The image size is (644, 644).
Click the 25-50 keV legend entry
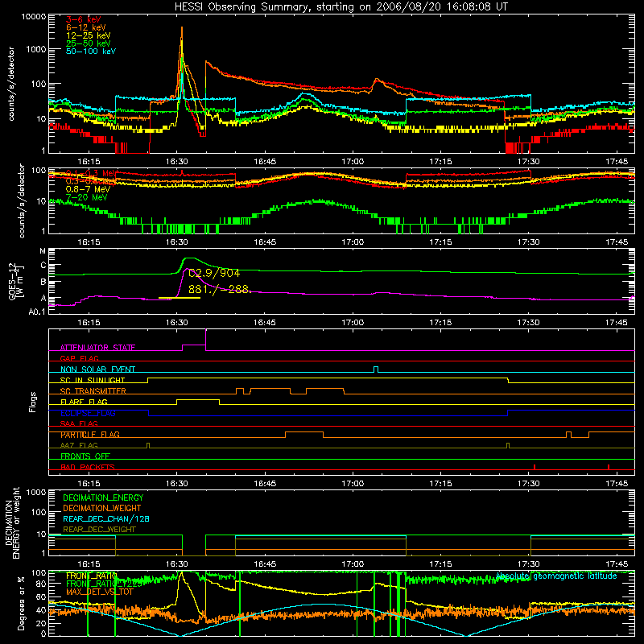tap(89, 43)
